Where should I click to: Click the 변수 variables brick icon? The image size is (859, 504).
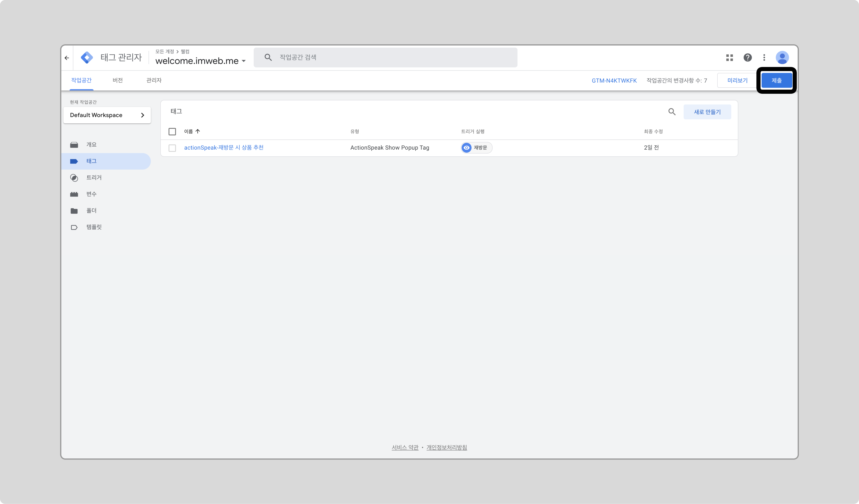click(x=74, y=194)
